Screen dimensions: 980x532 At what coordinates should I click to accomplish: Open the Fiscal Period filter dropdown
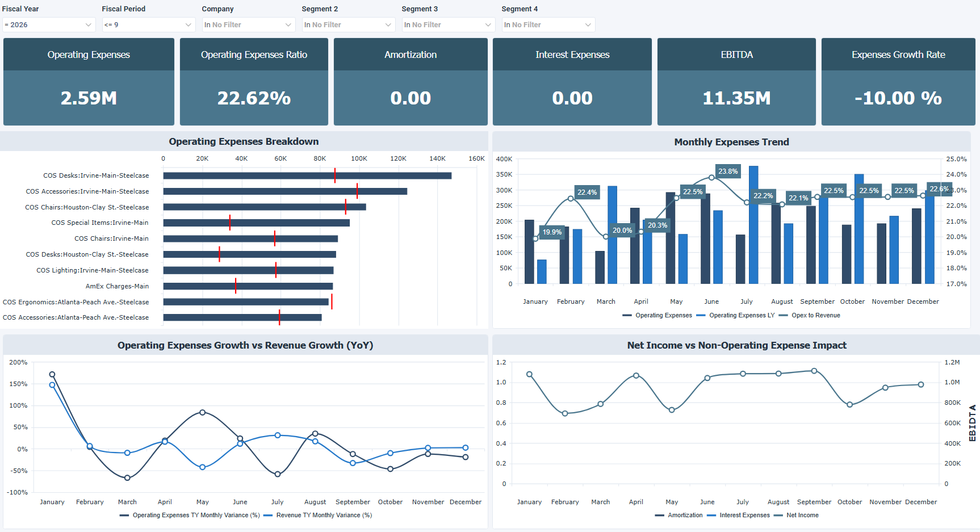tap(149, 24)
